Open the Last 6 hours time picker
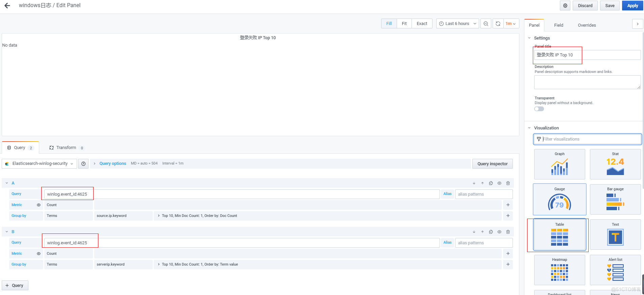Viewport: 644px width, 295px height. pyautogui.click(x=457, y=24)
